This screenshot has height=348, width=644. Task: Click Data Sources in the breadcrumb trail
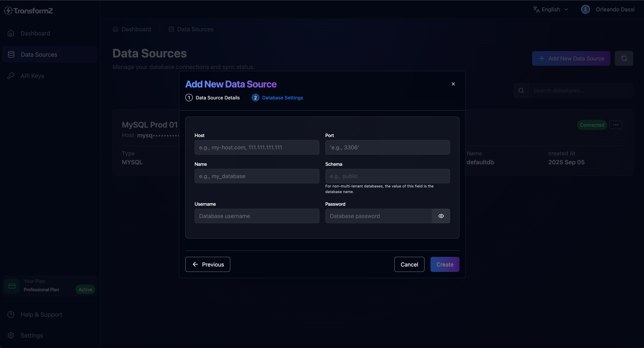[195, 29]
